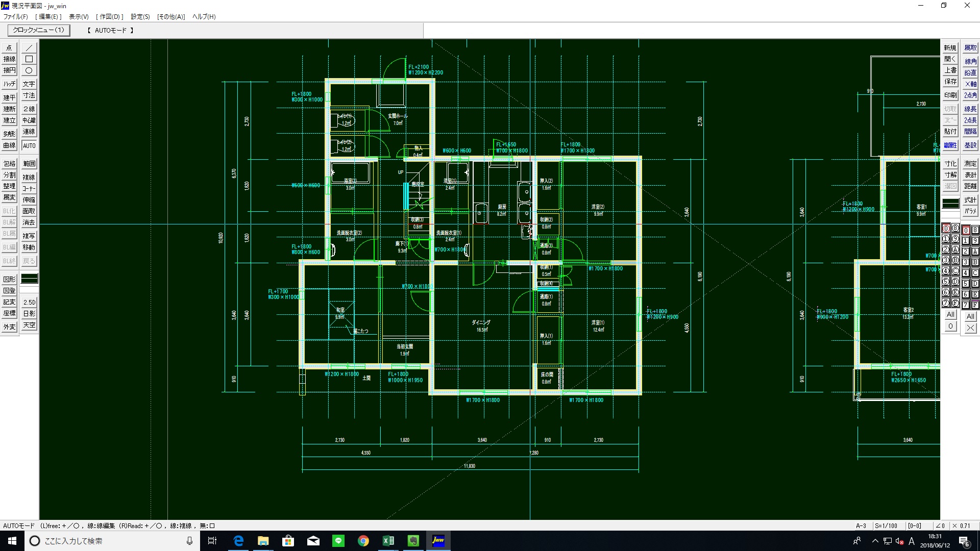Open the [0-0] layer status selector

pyautogui.click(x=914, y=525)
